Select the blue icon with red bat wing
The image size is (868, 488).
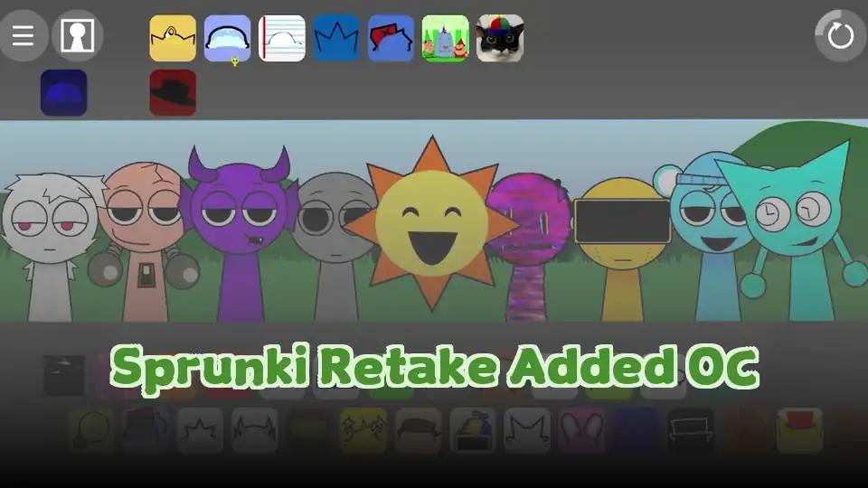(391, 38)
